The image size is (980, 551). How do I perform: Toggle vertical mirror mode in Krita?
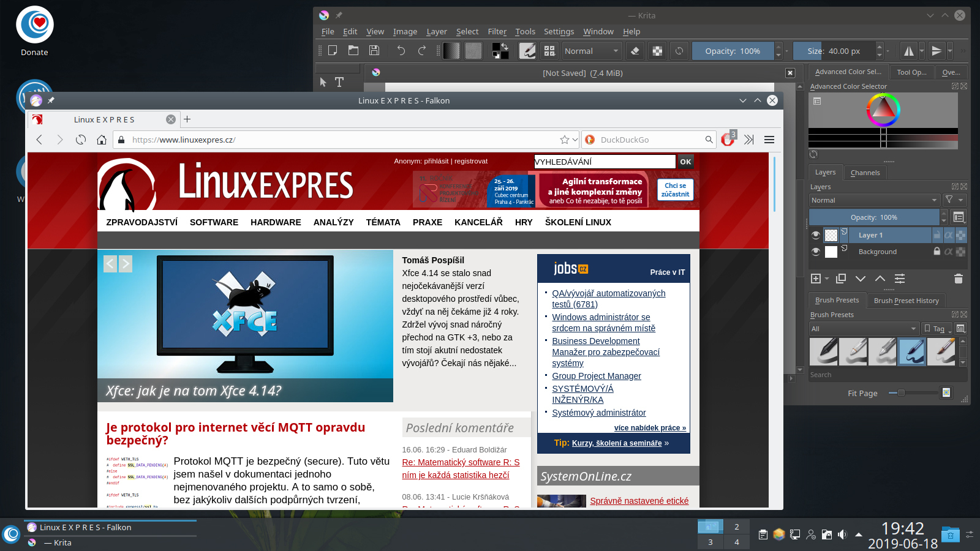[937, 51]
